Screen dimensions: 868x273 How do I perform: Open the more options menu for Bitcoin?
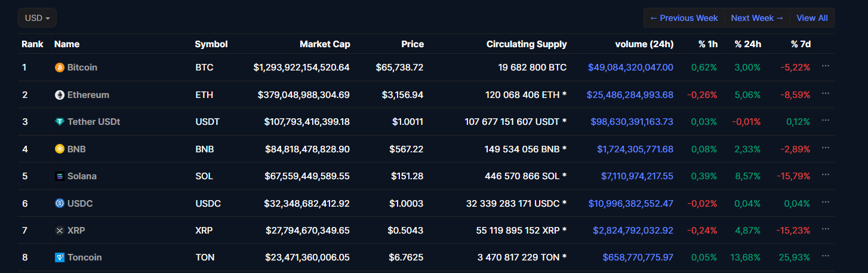826,66
